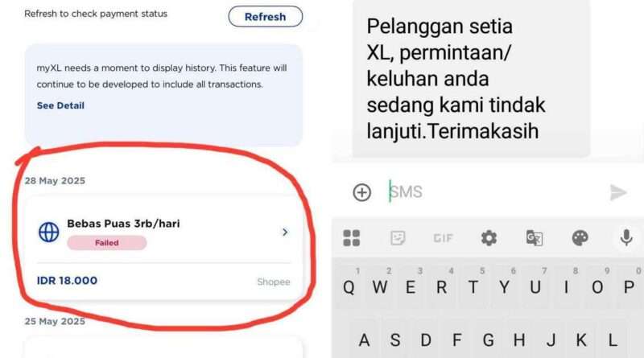Select the GIF option on keyboard
The image size is (644, 358).
pos(443,238)
